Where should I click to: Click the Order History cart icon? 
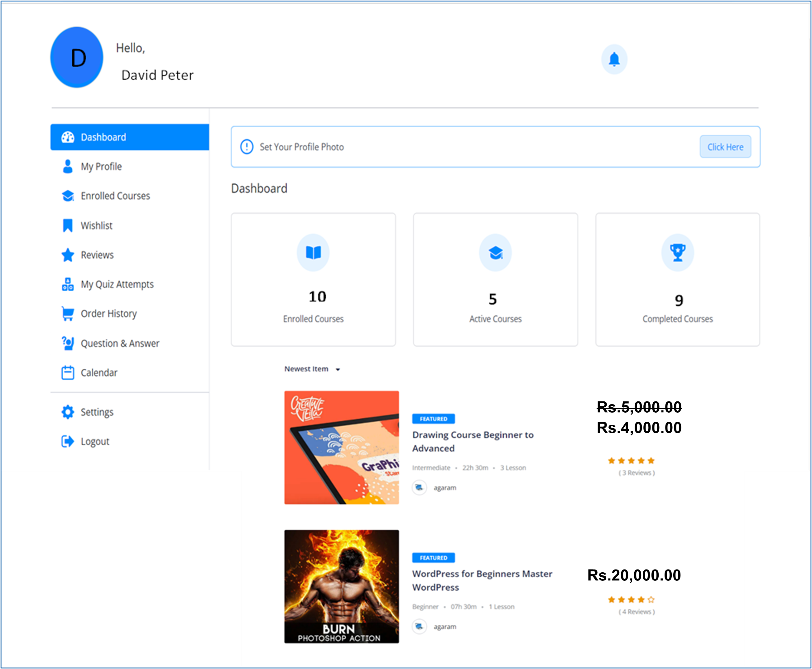tap(68, 314)
